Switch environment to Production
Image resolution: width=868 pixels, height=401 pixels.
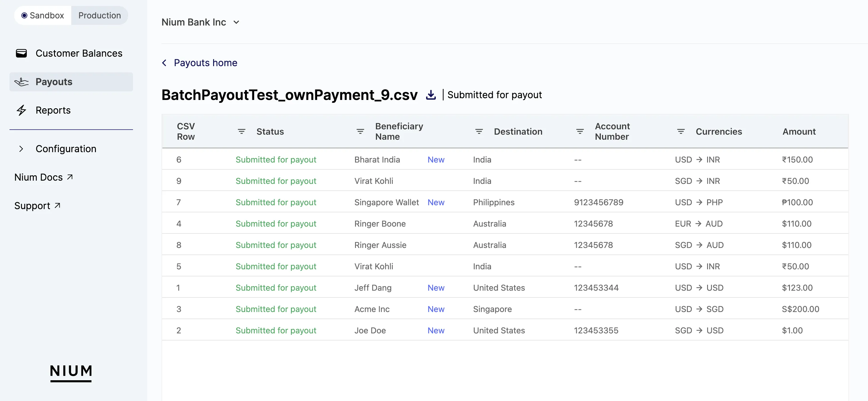click(99, 15)
